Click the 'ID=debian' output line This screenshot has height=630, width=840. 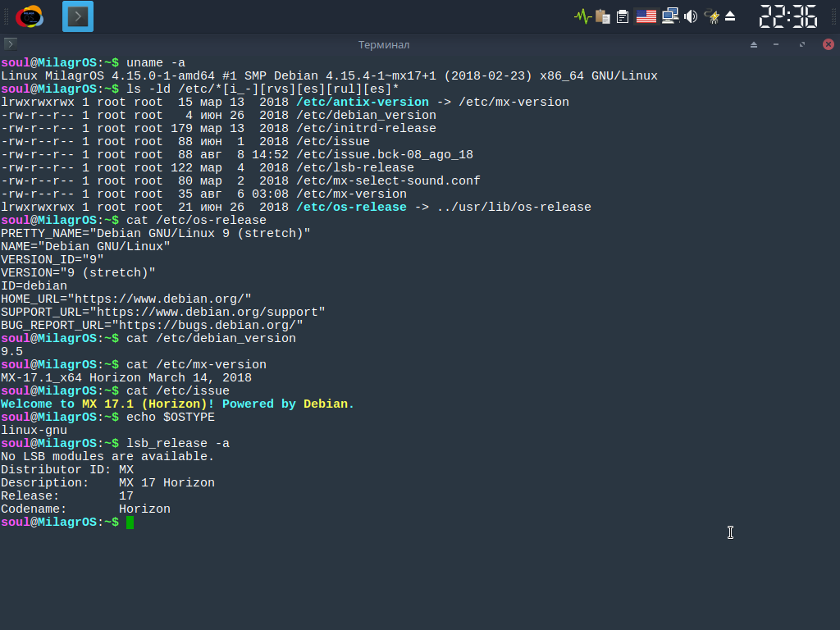click(x=34, y=286)
